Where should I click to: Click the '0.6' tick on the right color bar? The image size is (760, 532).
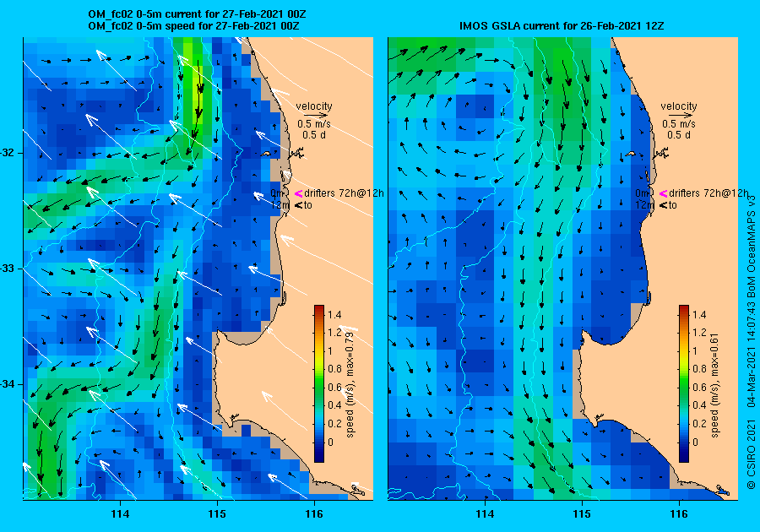(699, 387)
